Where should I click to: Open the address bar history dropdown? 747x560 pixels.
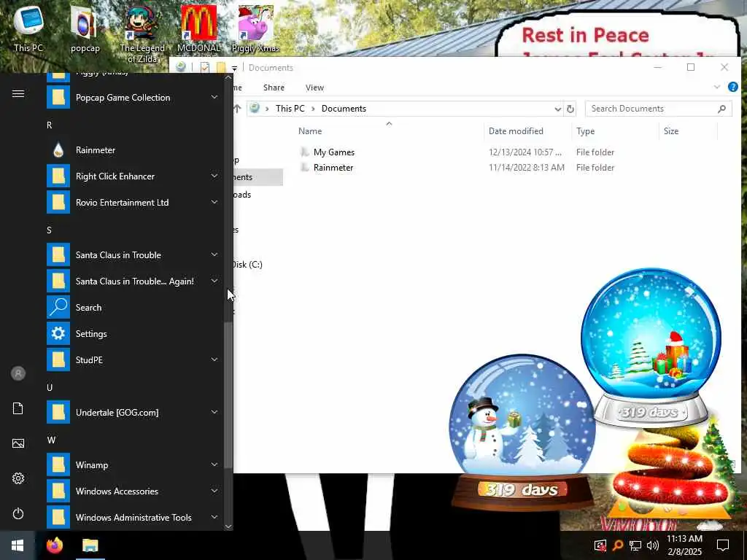(557, 109)
